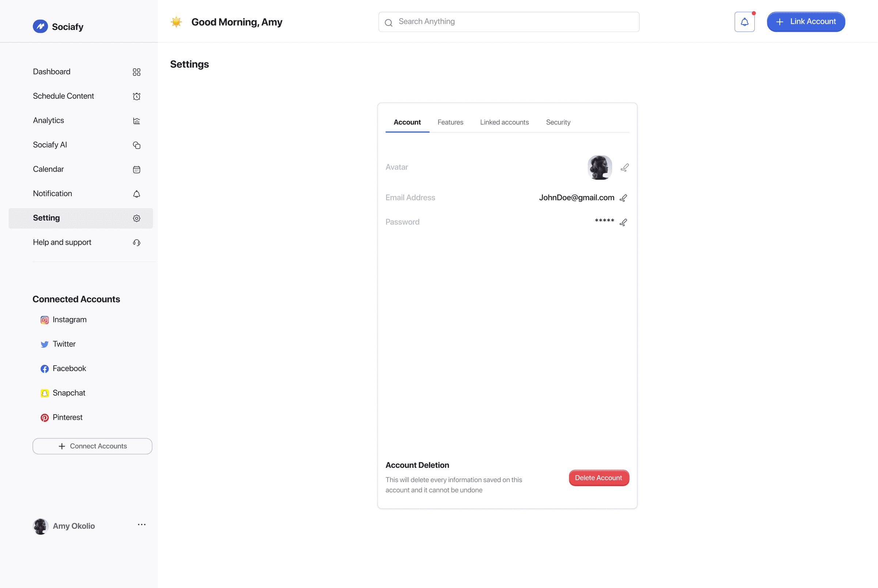Switch to the Linked accounts tab
This screenshot has width=878, height=588.
[504, 122]
